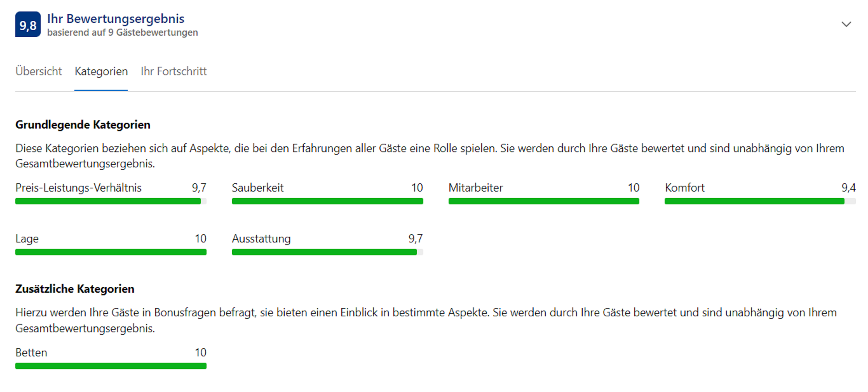Click the 9,8 review score badge

28,25
